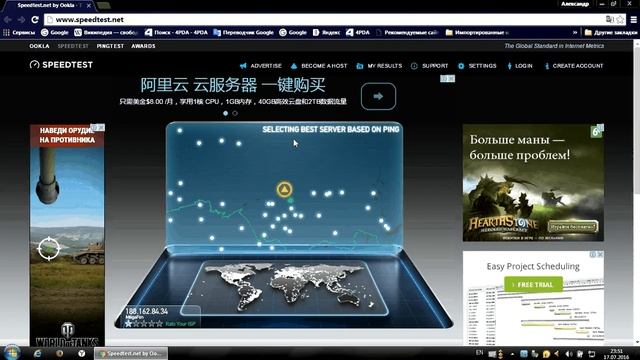The width and height of the screenshot is (640, 360).
Task: Select the second banner carousel dot
Action: 235,113
